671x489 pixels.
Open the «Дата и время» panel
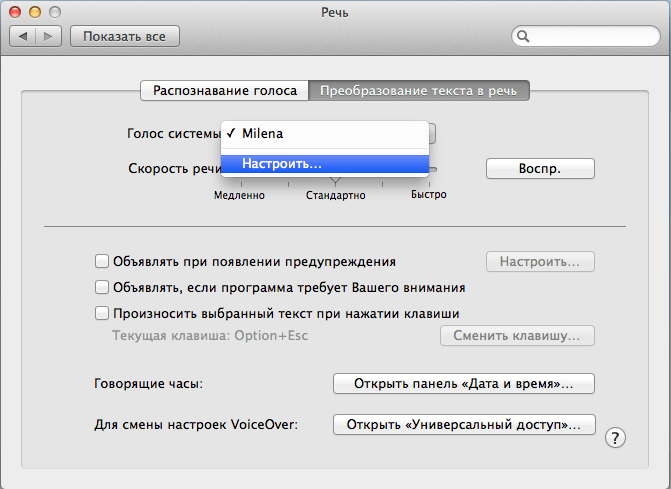pos(463,384)
